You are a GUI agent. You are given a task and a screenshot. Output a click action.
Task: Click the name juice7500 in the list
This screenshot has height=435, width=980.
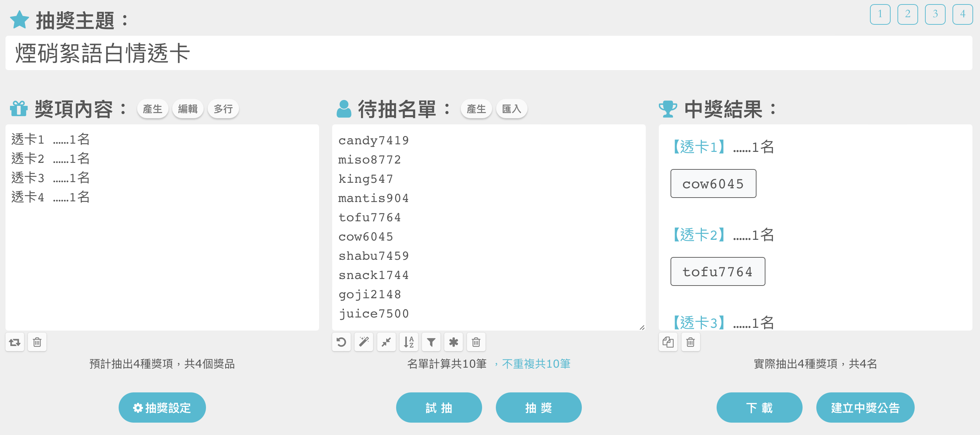373,314
